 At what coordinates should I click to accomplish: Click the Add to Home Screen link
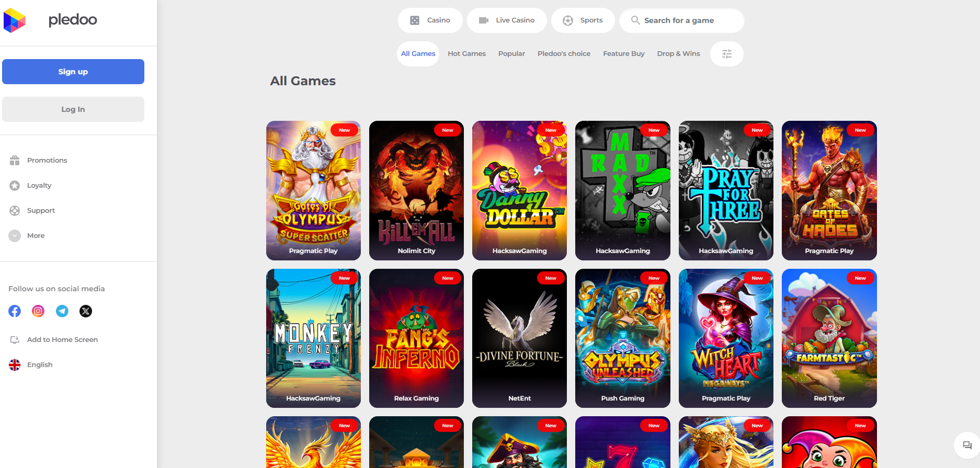[x=62, y=339]
